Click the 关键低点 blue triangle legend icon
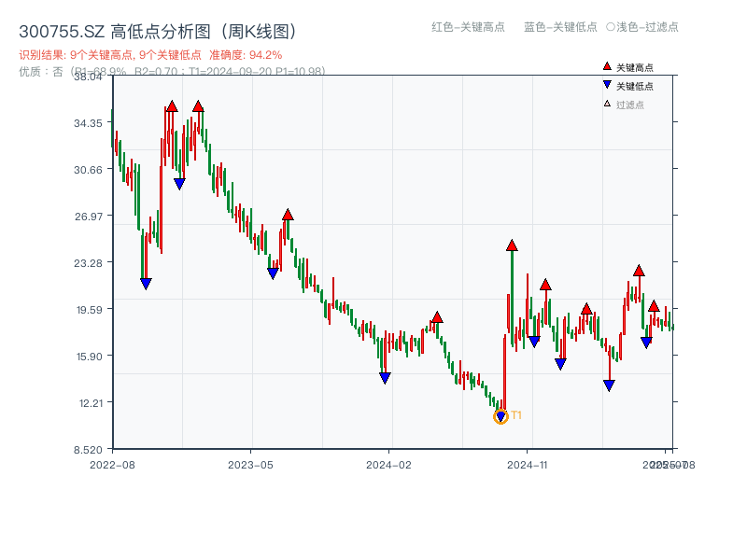Viewport: 747px width, 560px height. (606, 82)
